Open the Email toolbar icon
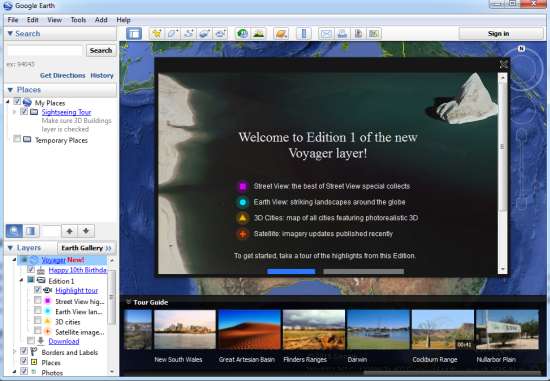550x381 pixels. [326, 34]
